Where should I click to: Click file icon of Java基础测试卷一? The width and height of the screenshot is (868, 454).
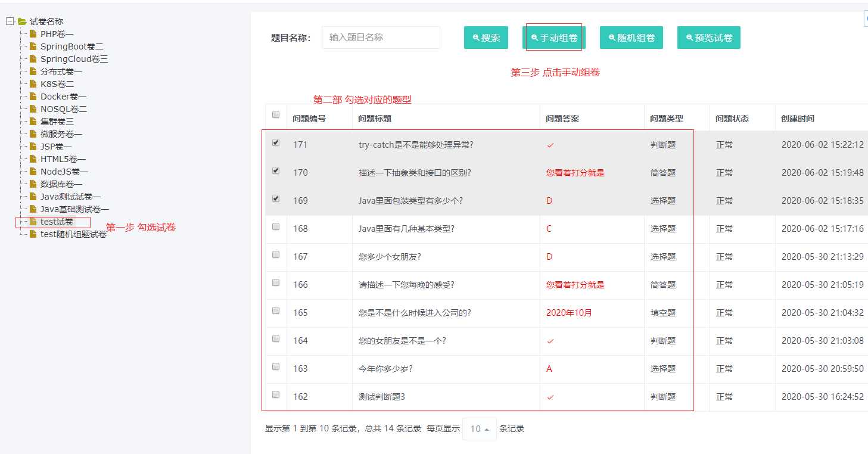point(33,209)
